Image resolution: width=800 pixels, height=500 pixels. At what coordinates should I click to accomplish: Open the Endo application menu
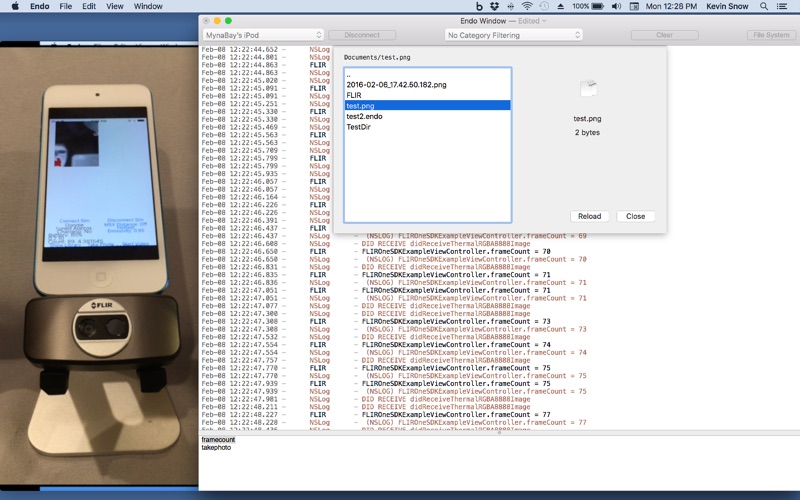[x=39, y=6]
